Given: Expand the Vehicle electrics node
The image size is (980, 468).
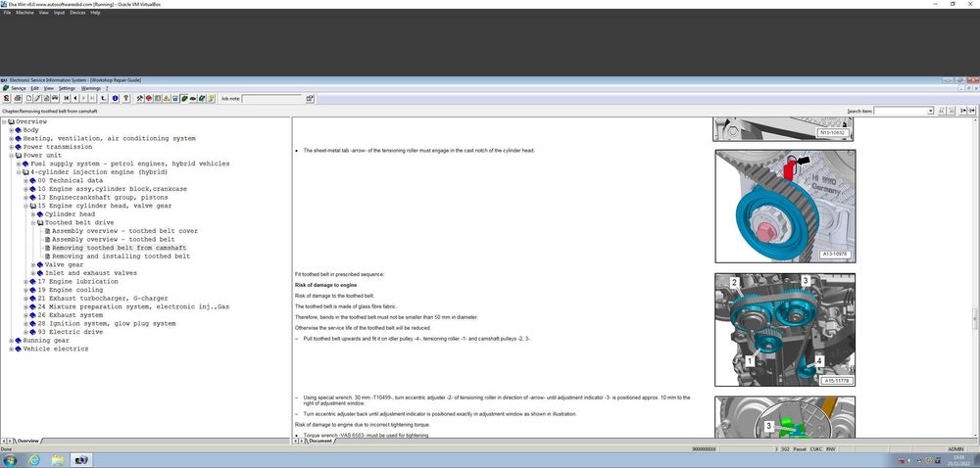Looking at the screenshot, I should [x=11, y=349].
